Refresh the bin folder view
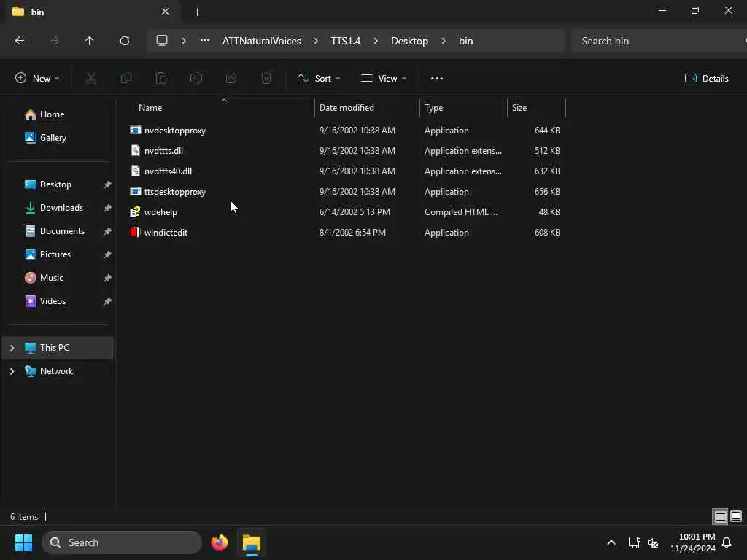 (x=124, y=41)
